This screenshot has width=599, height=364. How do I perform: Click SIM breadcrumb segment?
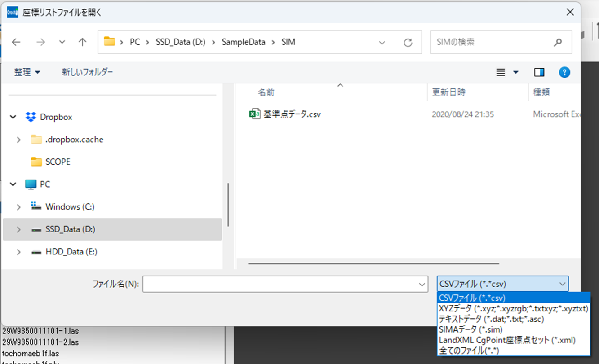click(x=288, y=42)
